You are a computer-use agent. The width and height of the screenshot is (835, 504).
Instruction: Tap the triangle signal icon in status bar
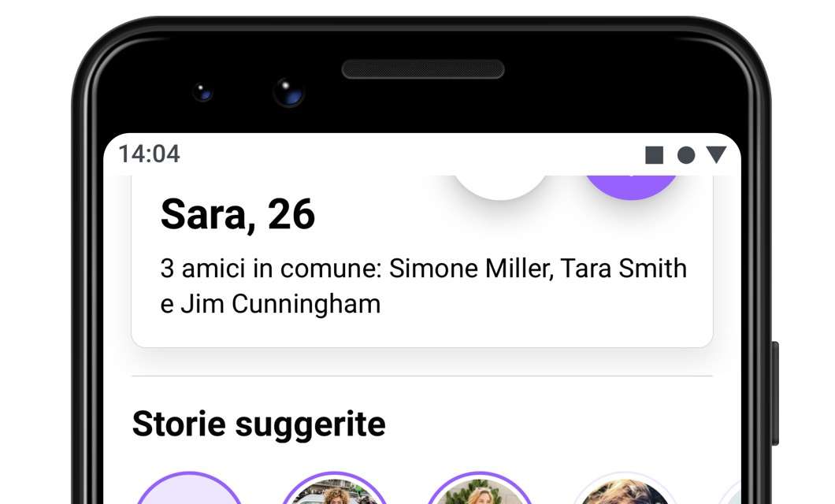click(716, 155)
